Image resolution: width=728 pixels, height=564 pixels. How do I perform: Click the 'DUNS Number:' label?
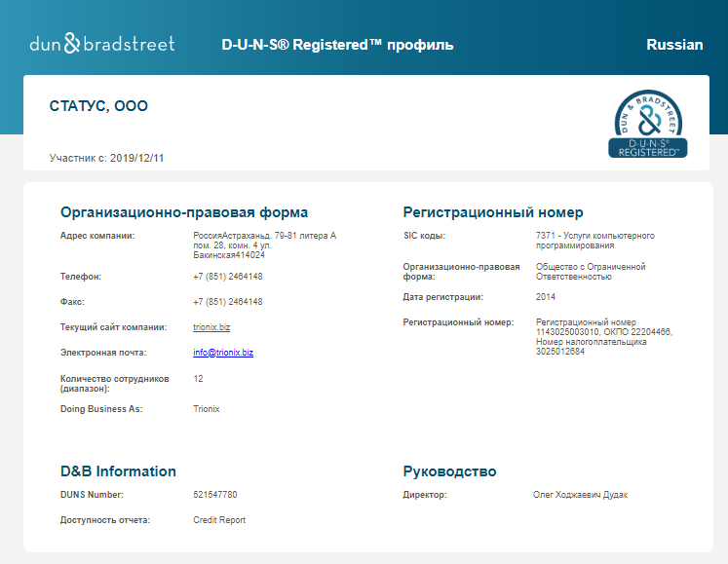[x=92, y=495]
